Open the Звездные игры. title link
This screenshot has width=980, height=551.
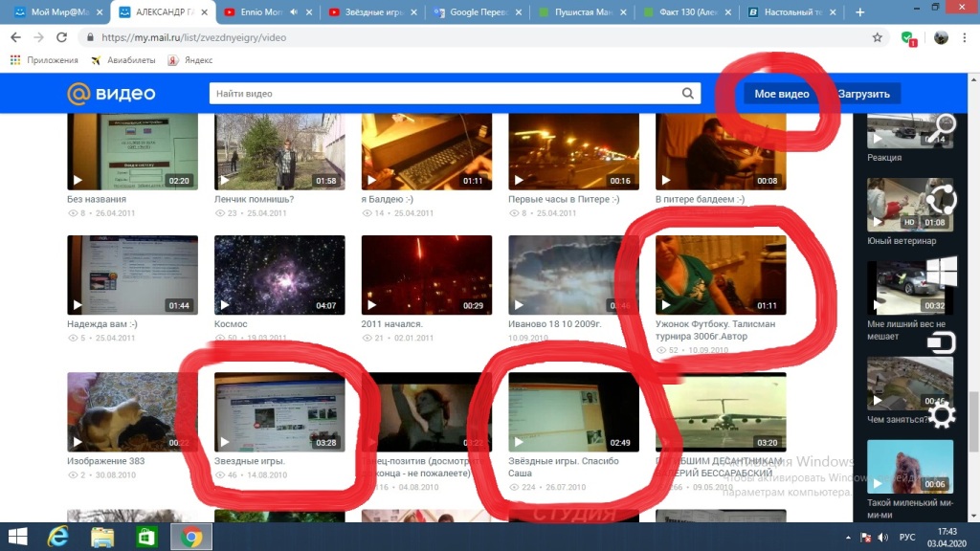coord(250,461)
